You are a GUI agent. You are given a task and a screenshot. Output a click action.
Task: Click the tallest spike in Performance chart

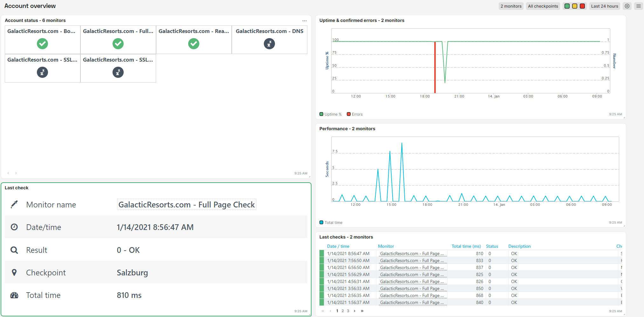402,172
